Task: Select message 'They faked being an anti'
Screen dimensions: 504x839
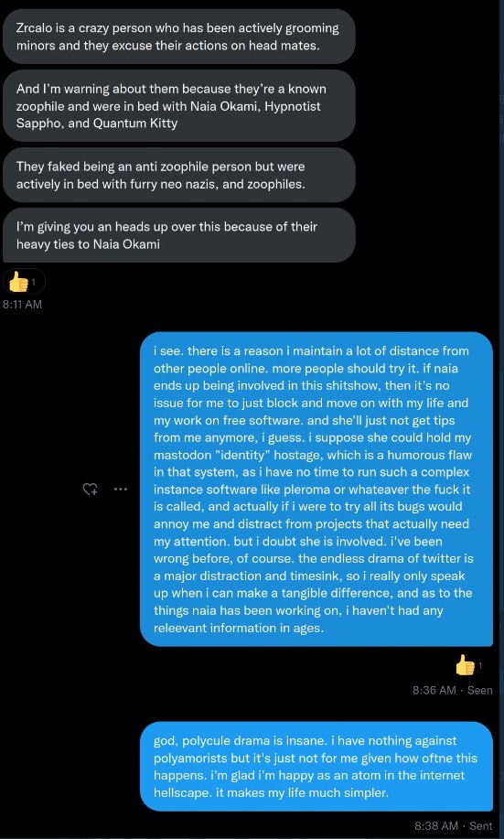Action: tap(178, 175)
